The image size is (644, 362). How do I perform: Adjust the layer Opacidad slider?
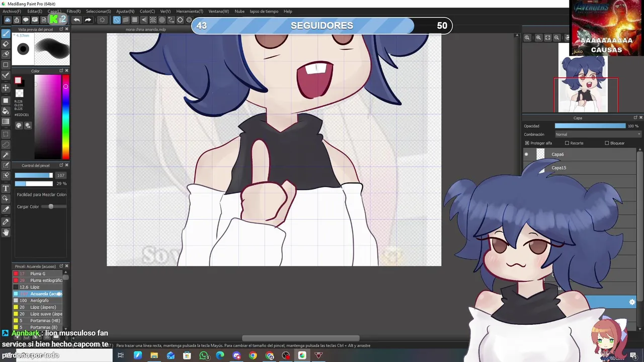(x=590, y=126)
